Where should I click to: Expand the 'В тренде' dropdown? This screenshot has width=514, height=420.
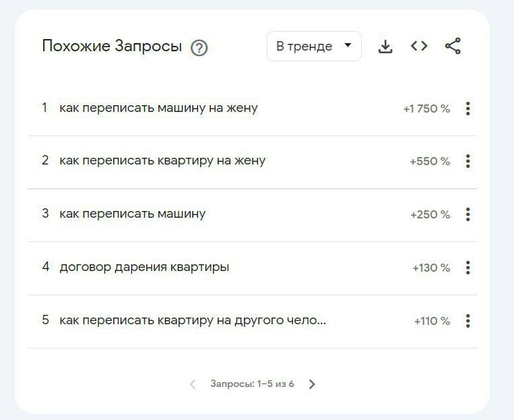coord(314,47)
